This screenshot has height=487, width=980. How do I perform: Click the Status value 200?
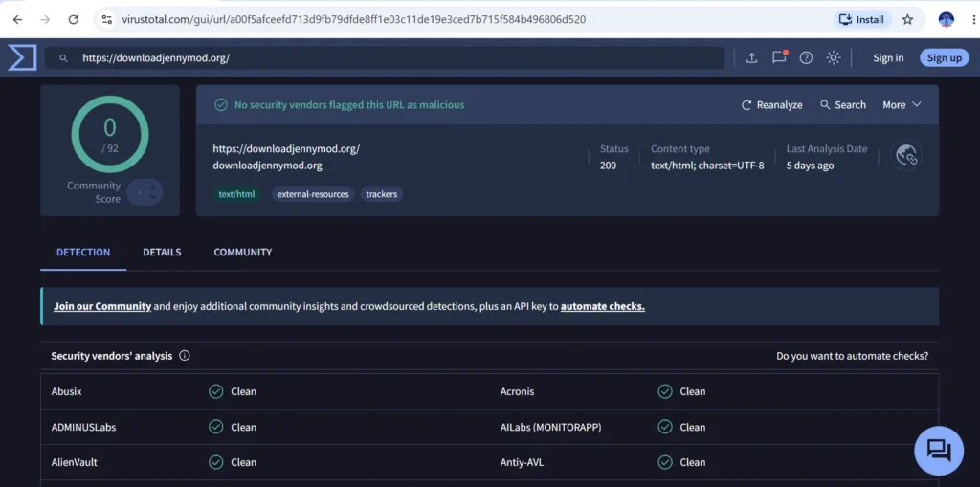point(608,166)
